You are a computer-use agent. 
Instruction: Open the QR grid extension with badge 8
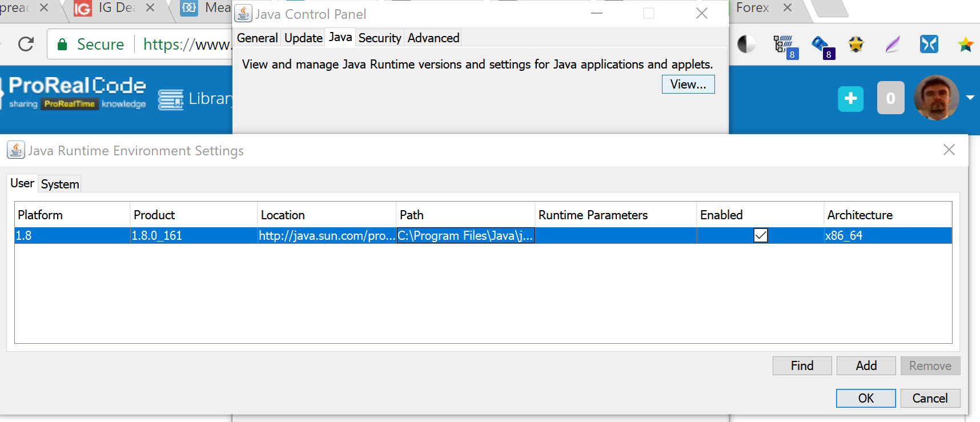point(783,45)
